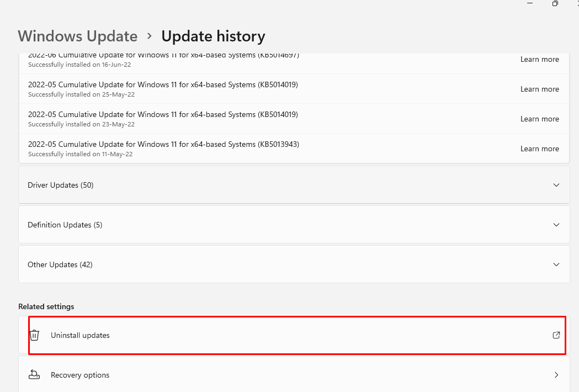Open Learn more for KB5013943 update
The width and height of the screenshot is (579, 392).
(539, 149)
